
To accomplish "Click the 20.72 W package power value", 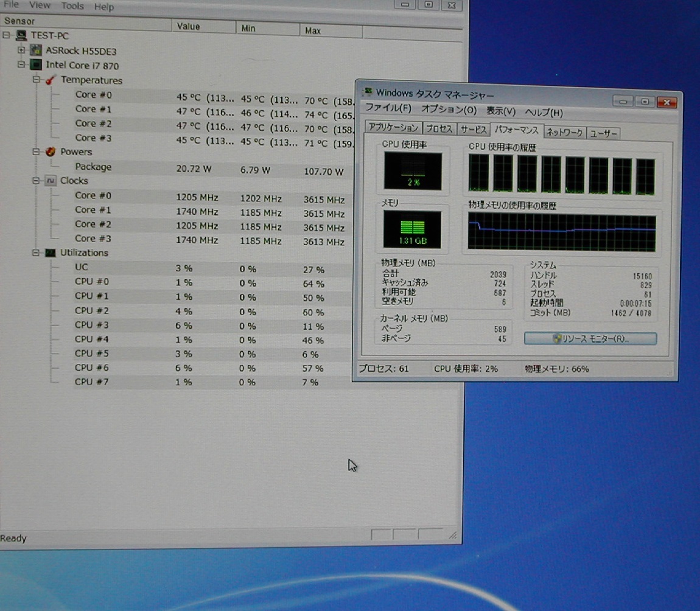I will coord(194,169).
